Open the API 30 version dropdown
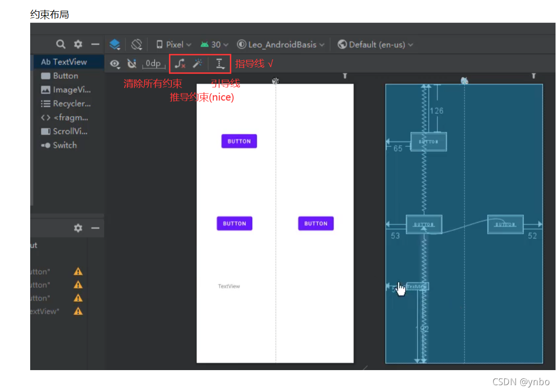 [213, 44]
